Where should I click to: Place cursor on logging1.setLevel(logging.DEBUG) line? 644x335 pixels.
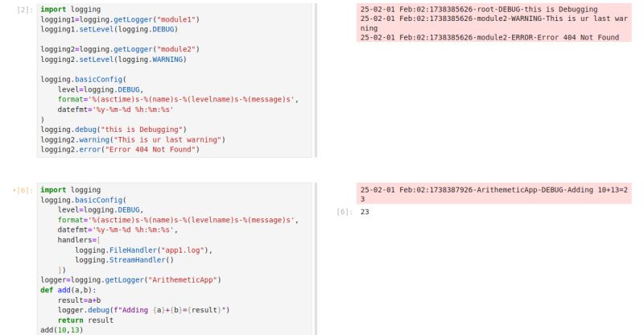109,29
